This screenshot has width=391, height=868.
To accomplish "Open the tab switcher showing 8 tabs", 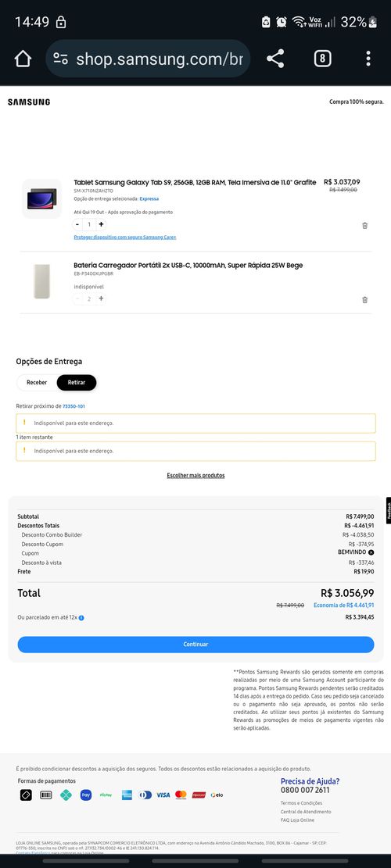I will 323,59.
